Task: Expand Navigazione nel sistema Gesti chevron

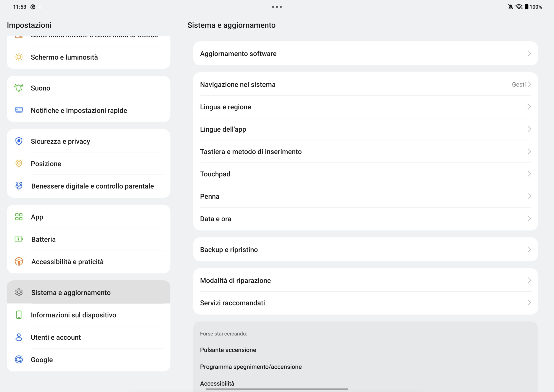Action: (x=529, y=84)
